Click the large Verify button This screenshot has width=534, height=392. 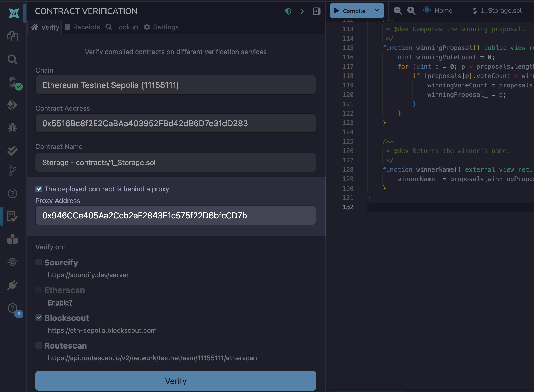tap(176, 381)
